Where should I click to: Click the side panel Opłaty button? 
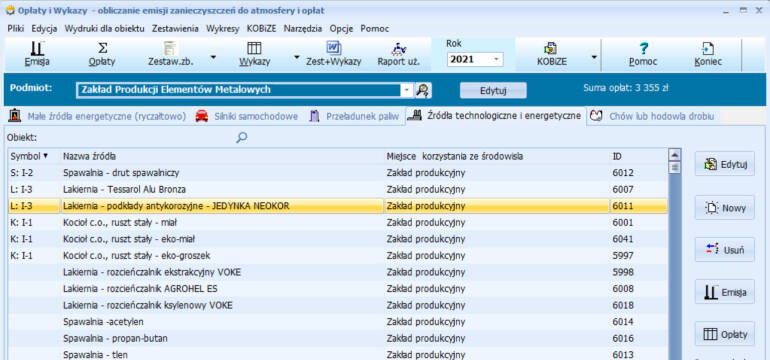tap(725, 334)
